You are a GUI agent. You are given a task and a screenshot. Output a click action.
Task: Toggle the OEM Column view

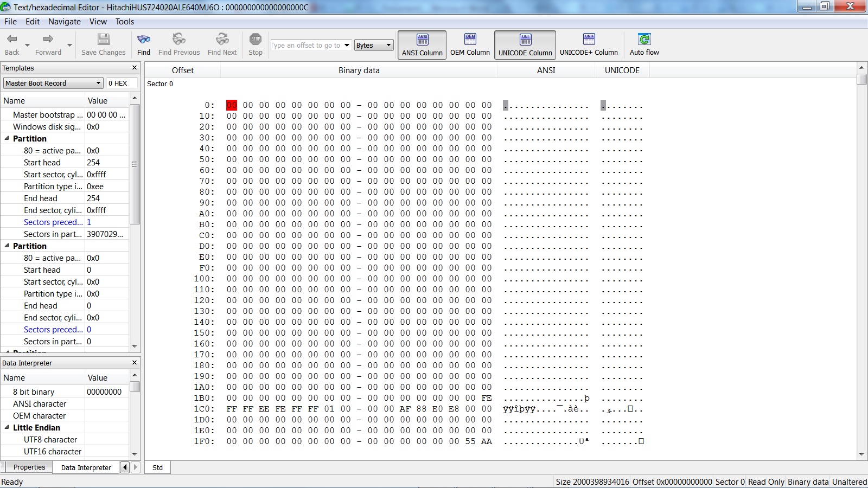[x=470, y=44]
